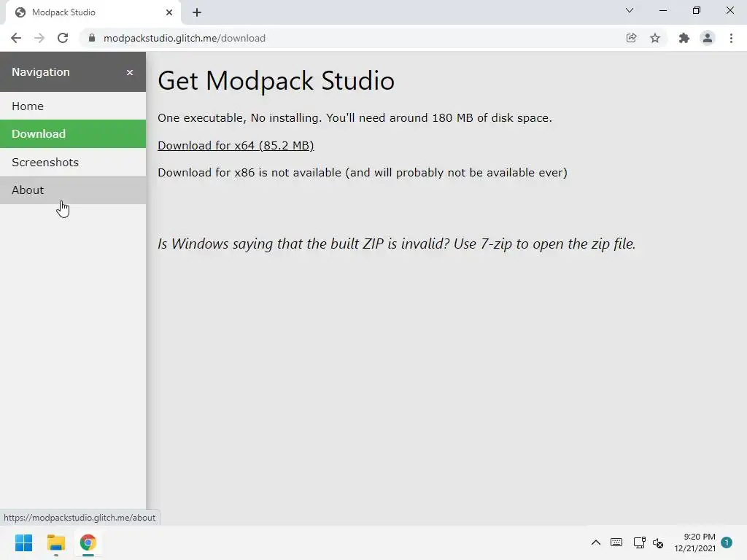Close the Navigation sidebar with the X

(x=130, y=72)
